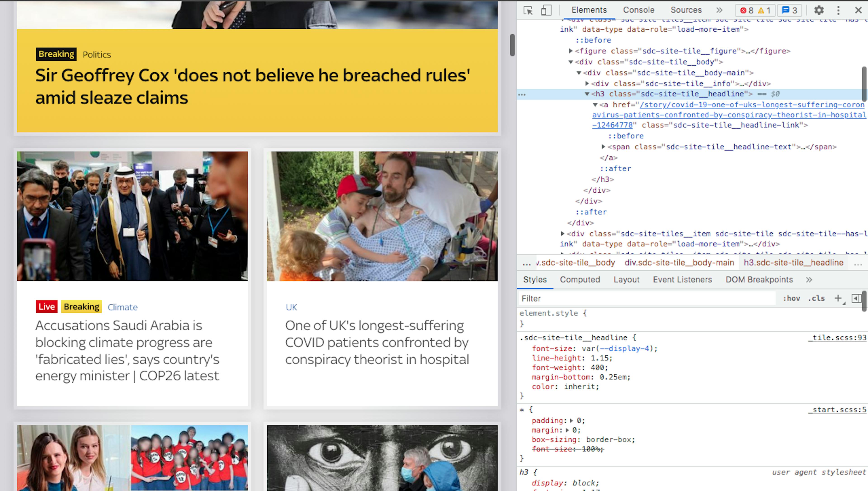Switch to the Computed styles tab
This screenshot has height=491, width=868.
pos(580,279)
